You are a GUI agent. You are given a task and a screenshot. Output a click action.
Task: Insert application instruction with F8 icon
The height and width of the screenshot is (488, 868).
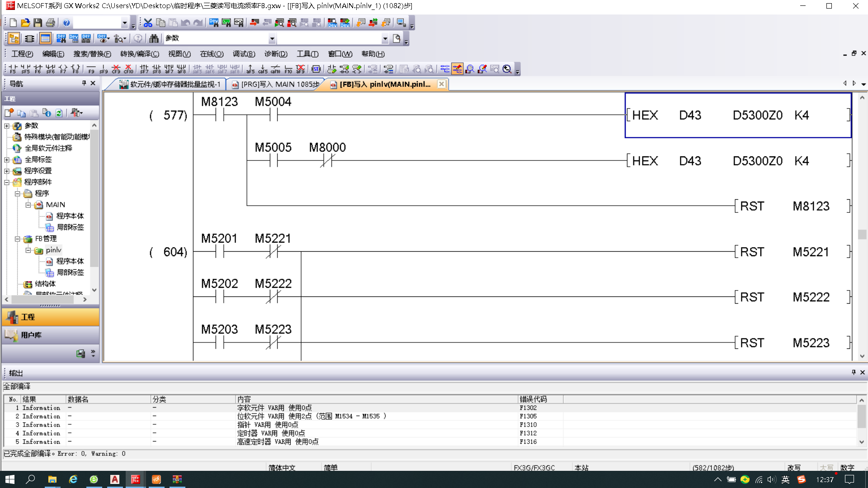[x=75, y=69]
